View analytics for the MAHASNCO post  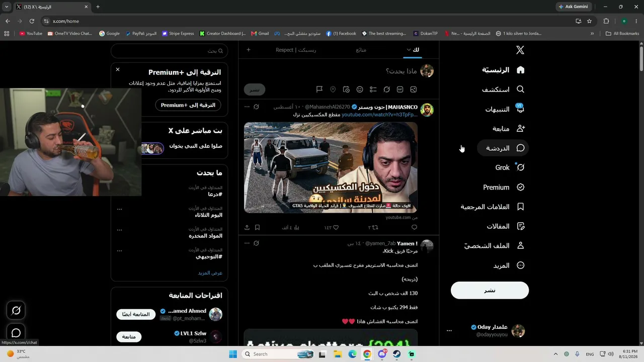(291, 227)
